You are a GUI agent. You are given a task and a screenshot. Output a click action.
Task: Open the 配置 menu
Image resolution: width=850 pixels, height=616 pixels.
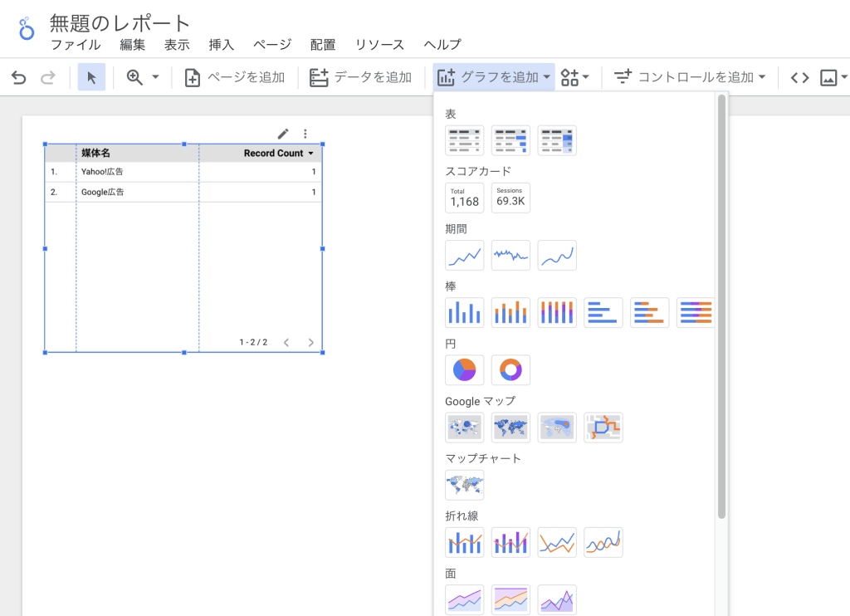323,45
